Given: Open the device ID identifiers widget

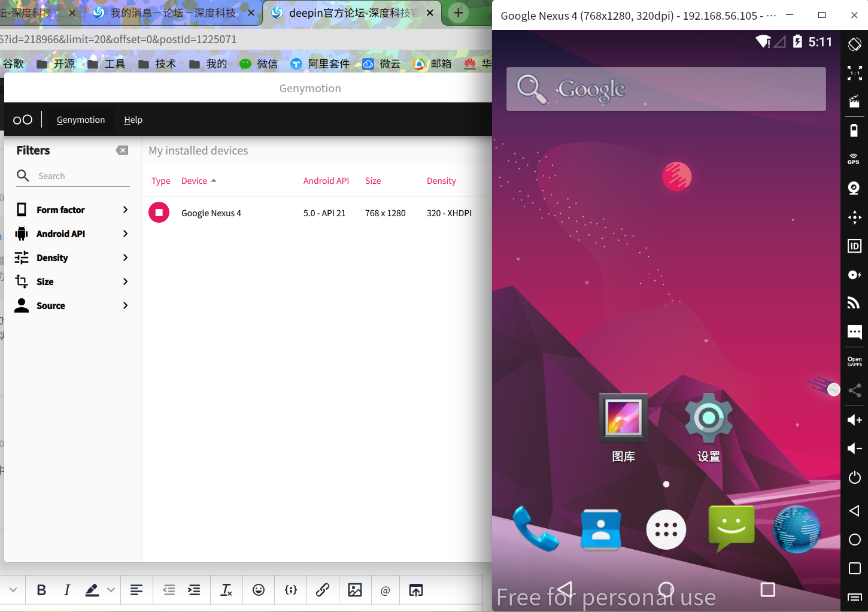Looking at the screenshot, I should [x=854, y=246].
